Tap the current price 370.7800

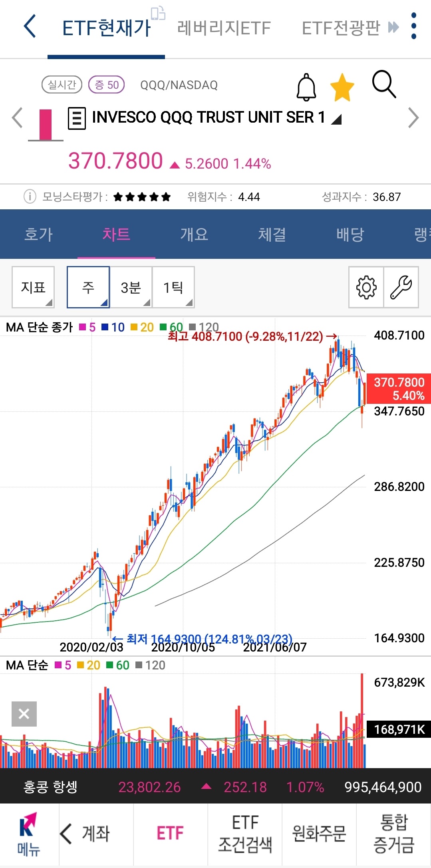[x=115, y=161]
